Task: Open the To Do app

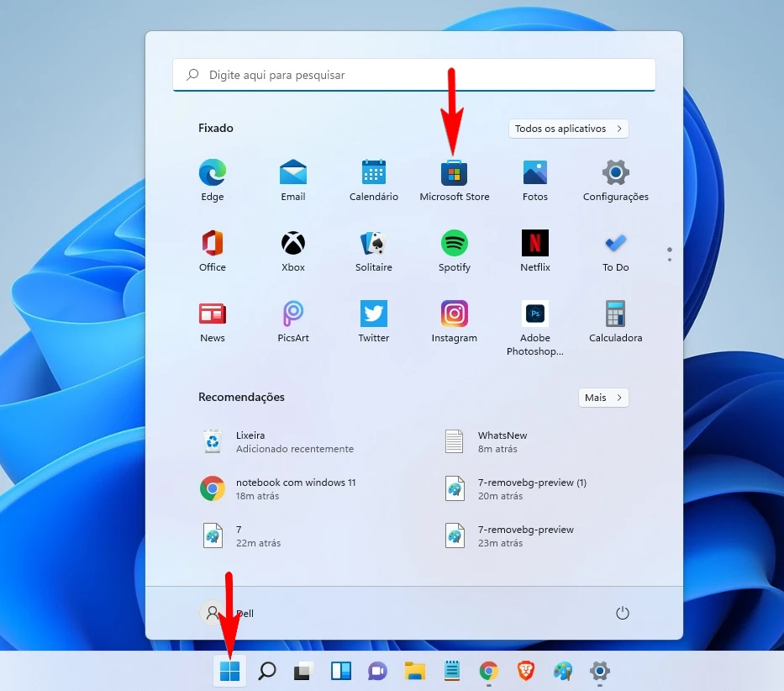Action: (x=615, y=251)
